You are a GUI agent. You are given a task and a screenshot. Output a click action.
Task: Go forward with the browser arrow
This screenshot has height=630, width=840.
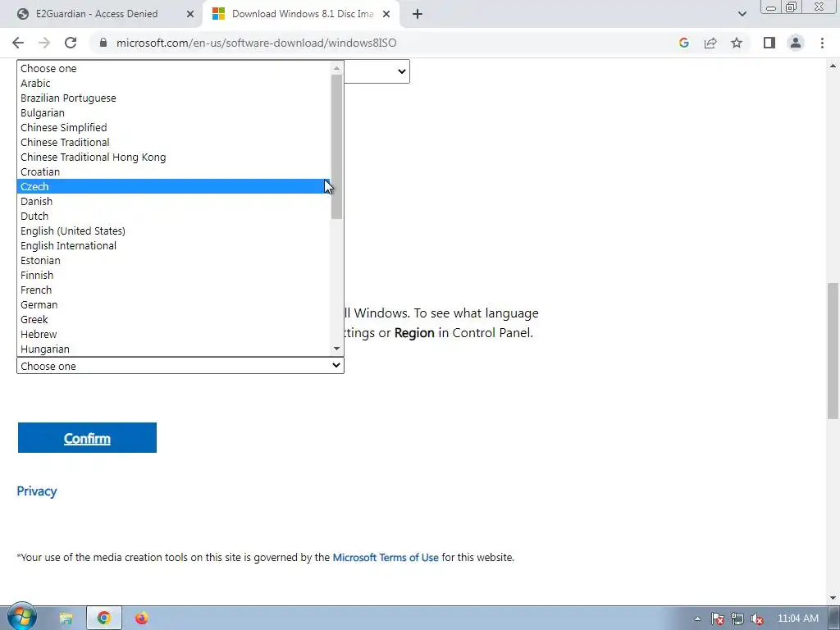(x=44, y=43)
